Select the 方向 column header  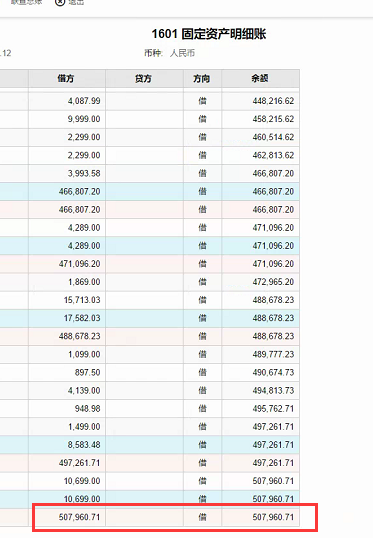(x=202, y=79)
